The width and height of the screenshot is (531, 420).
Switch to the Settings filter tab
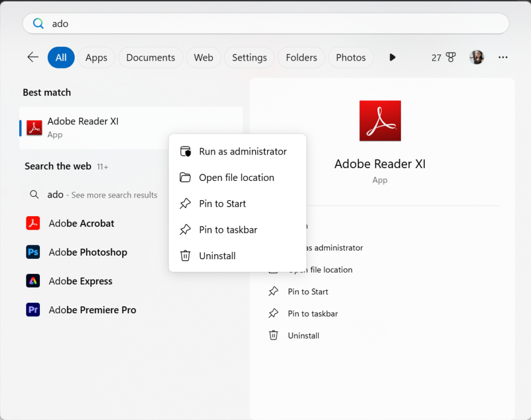point(249,58)
